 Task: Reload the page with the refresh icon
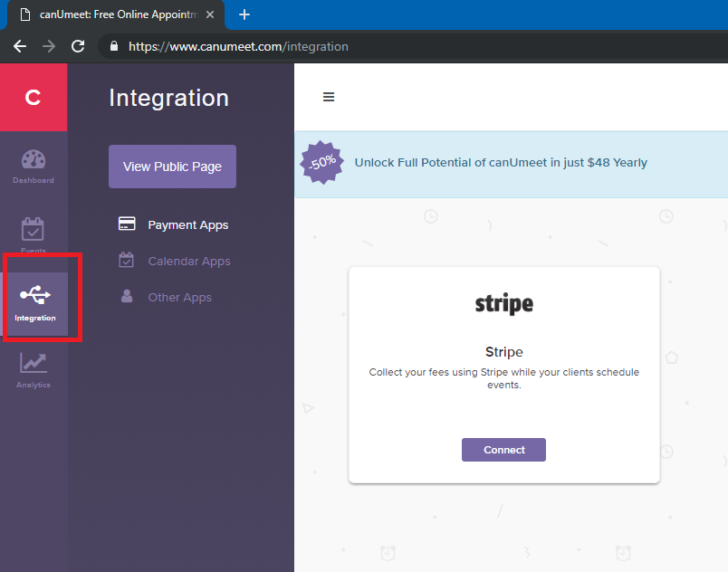(78, 46)
